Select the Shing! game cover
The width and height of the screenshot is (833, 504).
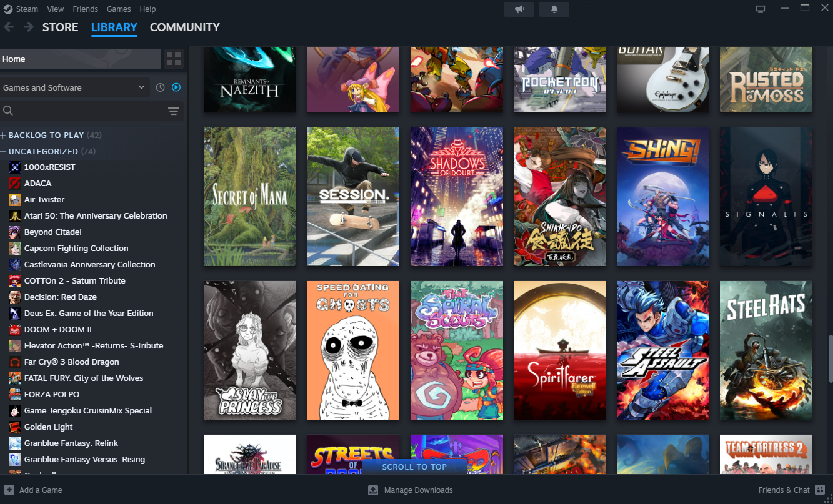coord(663,197)
